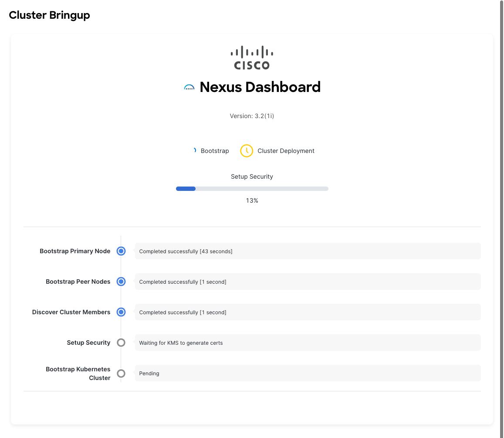Click the Bootstrap Primary Node label

coord(75,251)
